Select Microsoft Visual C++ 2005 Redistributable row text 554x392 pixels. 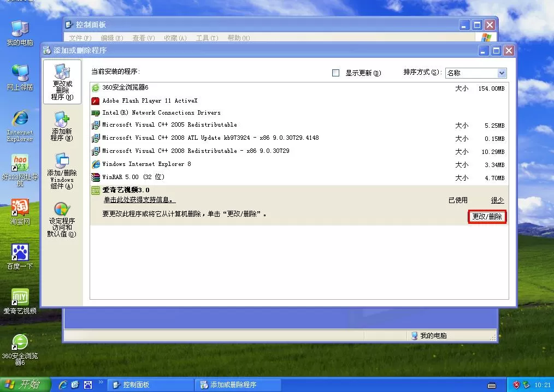click(x=169, y=124)
